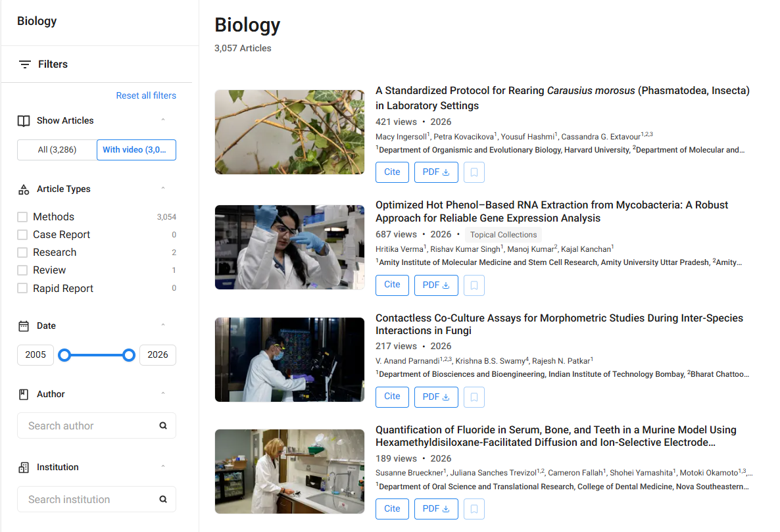Click the Filters funnel icon
The height and width of the screenshot is (532, 780).
point(25,64)
